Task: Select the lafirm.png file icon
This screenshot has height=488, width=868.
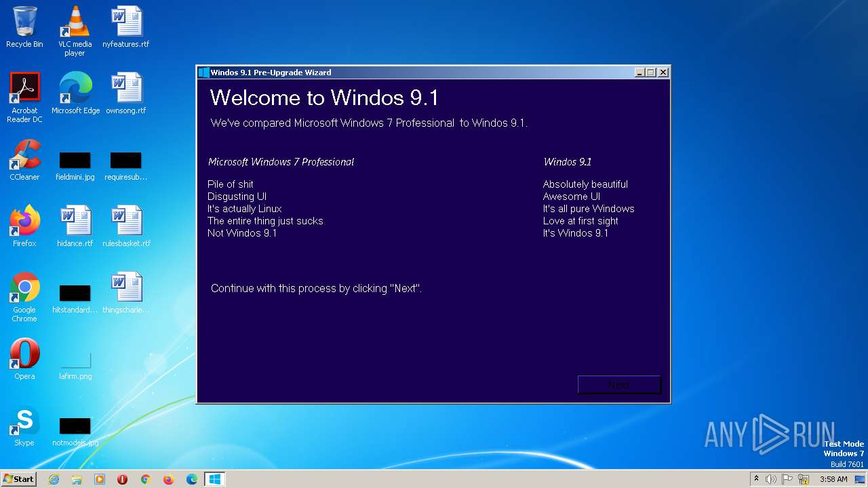Action: [x=75, y=366]
